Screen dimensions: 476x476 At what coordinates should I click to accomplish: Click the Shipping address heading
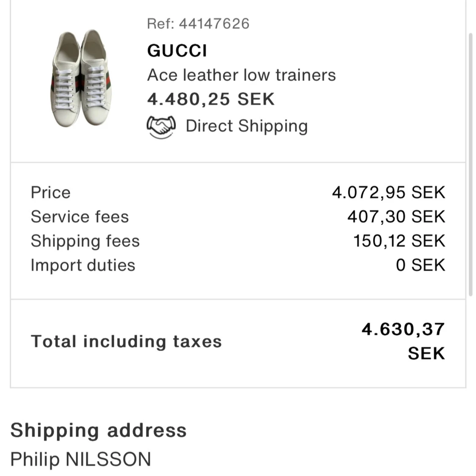[99, 430]
